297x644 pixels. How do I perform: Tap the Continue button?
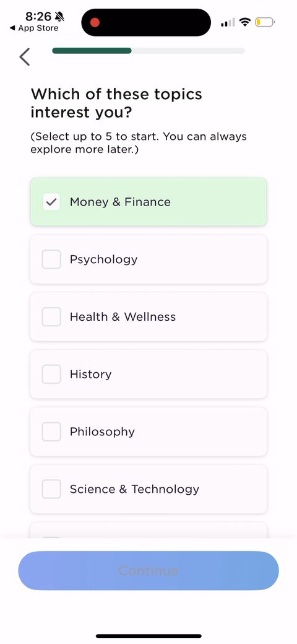(x=148, y=570)
